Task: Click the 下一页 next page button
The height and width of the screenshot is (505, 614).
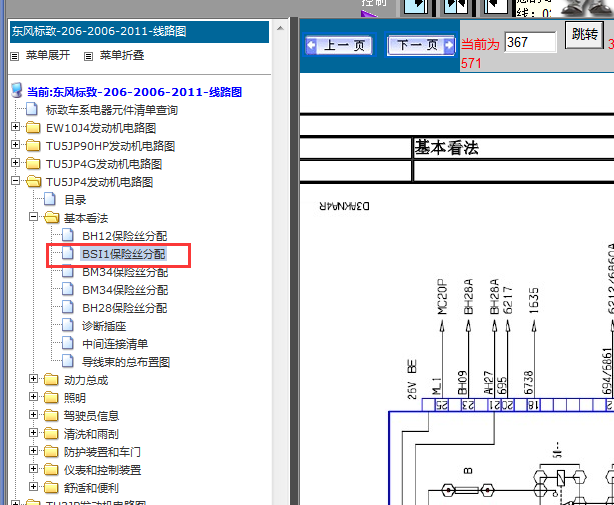Action: click(421, 45)
